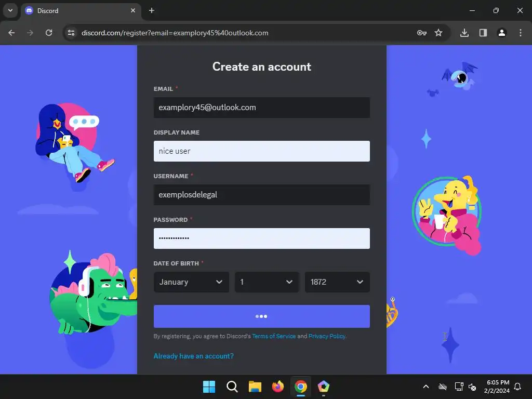
Task: Click Already have an account link
Action: [x=193, y=356]
